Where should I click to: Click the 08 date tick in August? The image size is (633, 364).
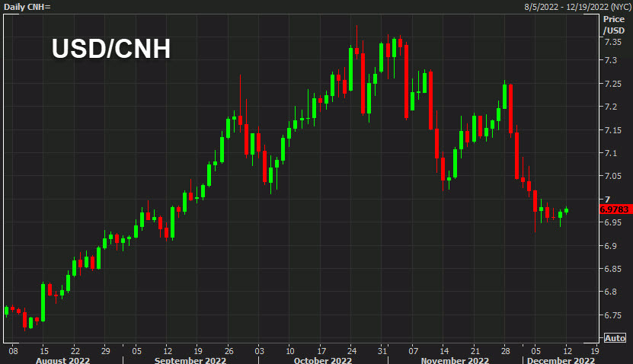(x=13, y=351)
